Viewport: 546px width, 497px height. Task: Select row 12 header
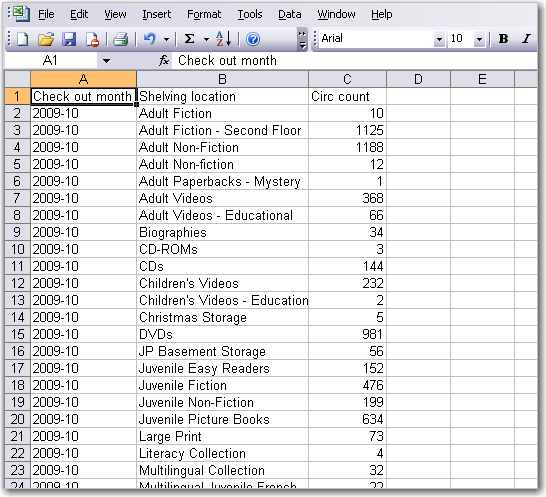(17, 283)
